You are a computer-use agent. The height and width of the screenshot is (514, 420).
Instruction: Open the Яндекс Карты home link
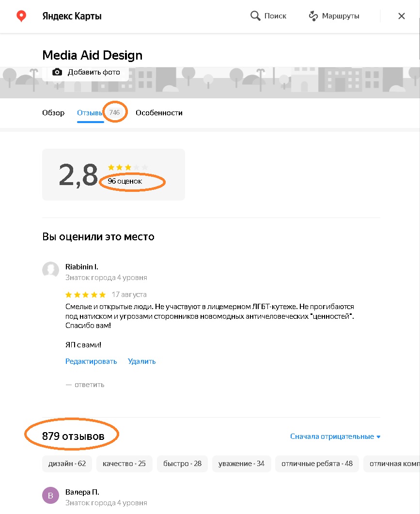click(x=72, y=16)
